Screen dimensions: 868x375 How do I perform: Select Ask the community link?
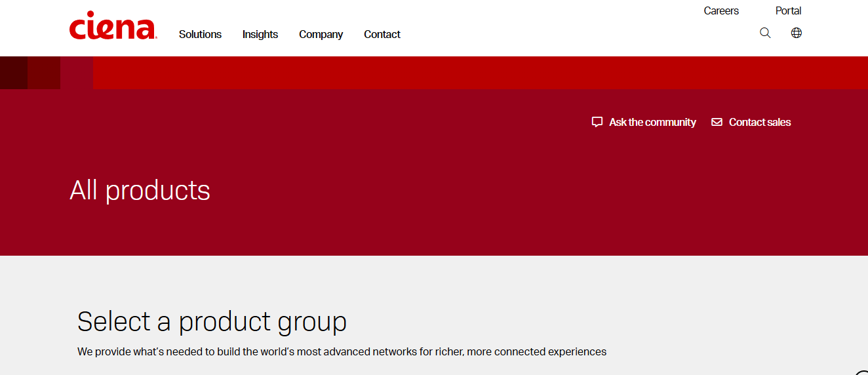point(652,122)
